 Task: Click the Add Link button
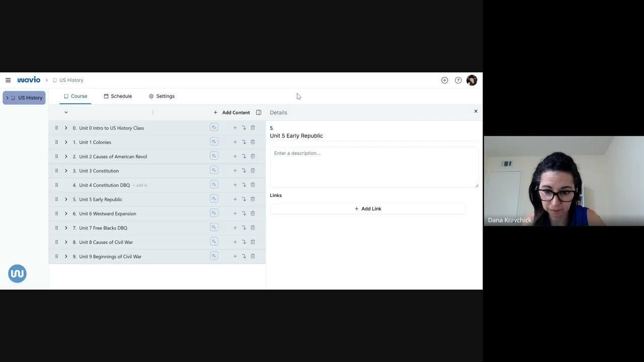pos(368,209)
